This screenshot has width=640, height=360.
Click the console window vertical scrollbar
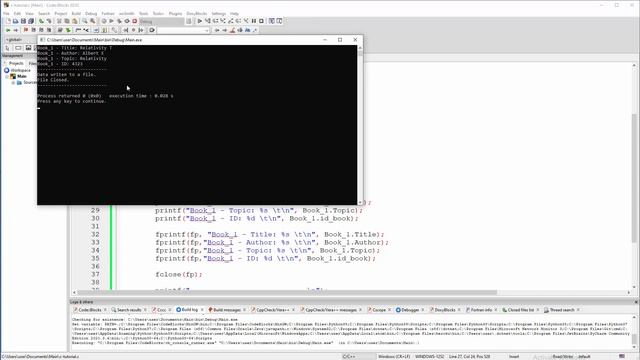(360, 124)
